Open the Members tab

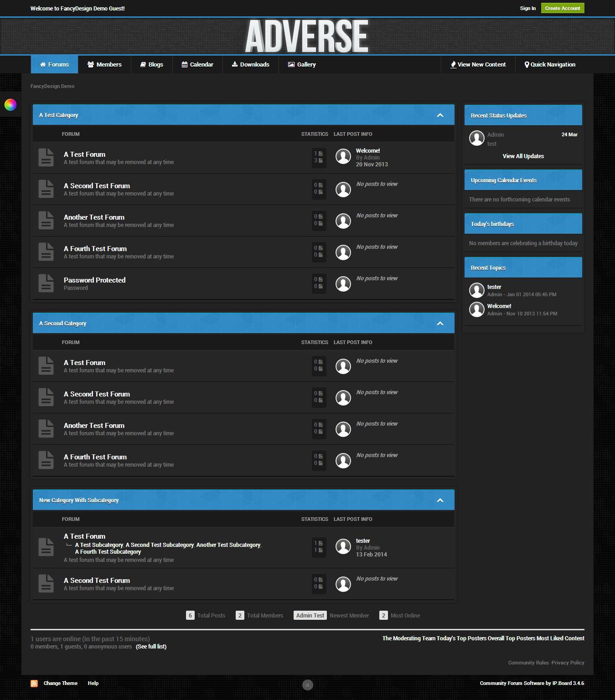pyautogui.click(x=104, y=65)
